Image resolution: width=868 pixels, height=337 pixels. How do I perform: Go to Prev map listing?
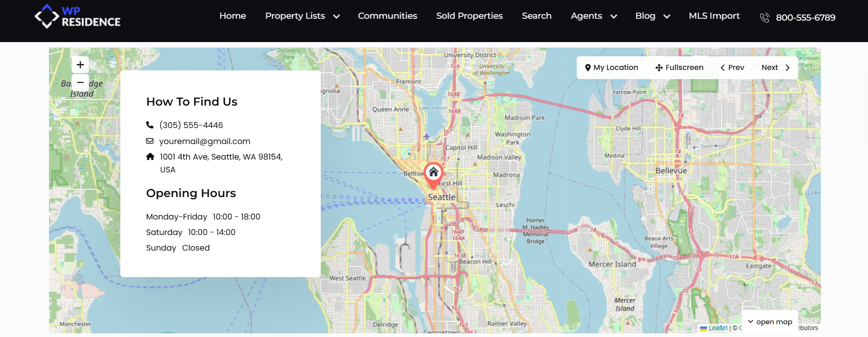click(x=732, y=68)
